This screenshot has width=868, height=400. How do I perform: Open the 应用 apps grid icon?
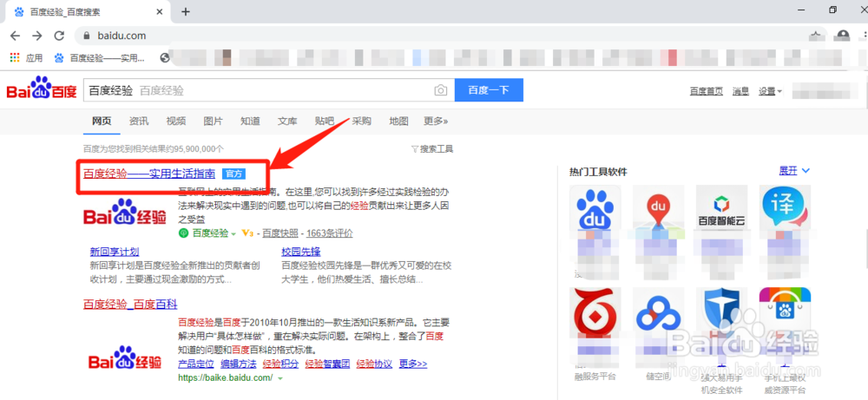[x=15, y=57]
